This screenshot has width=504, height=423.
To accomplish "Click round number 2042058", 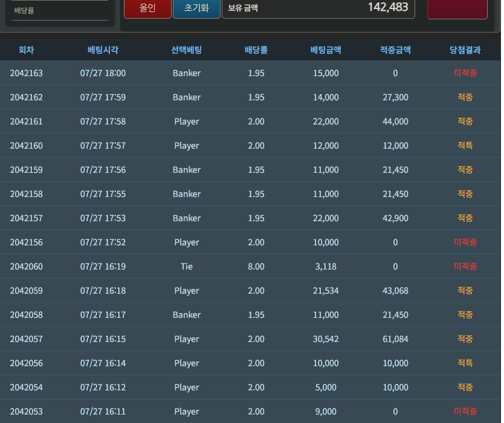I will 27,315.
